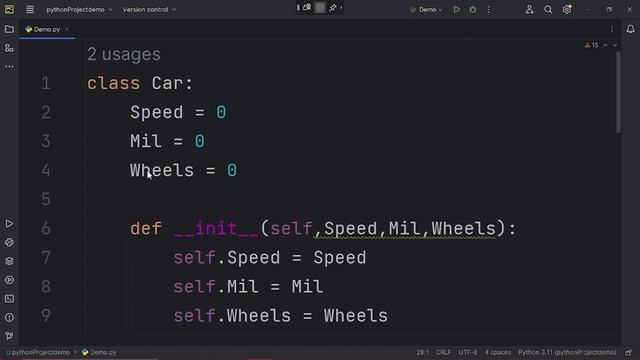
Task: Open the Python Packages tool window
Action: [9, 261]
